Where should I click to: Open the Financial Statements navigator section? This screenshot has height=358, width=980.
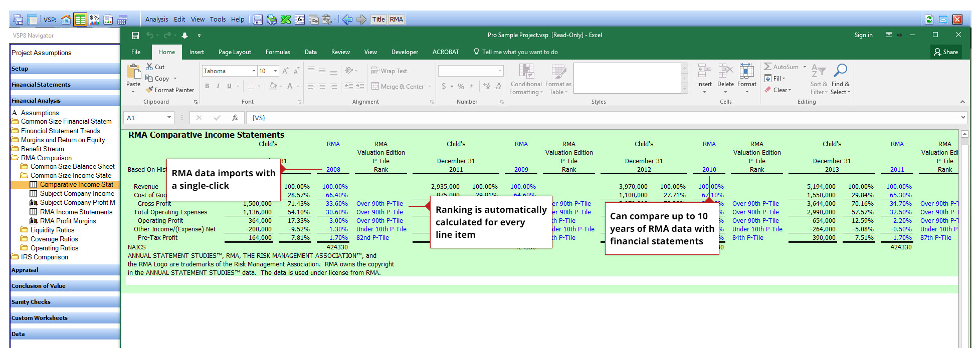65,85
